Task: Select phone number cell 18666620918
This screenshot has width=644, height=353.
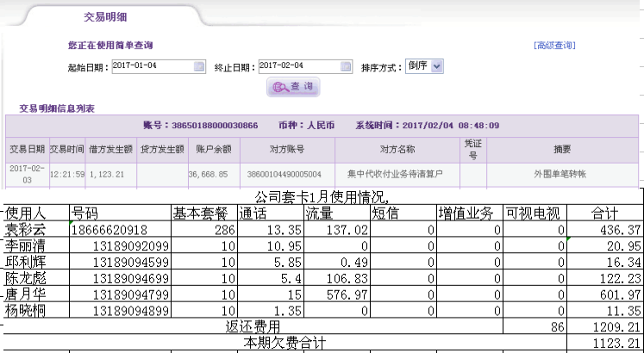Action: tap(121, 230)
